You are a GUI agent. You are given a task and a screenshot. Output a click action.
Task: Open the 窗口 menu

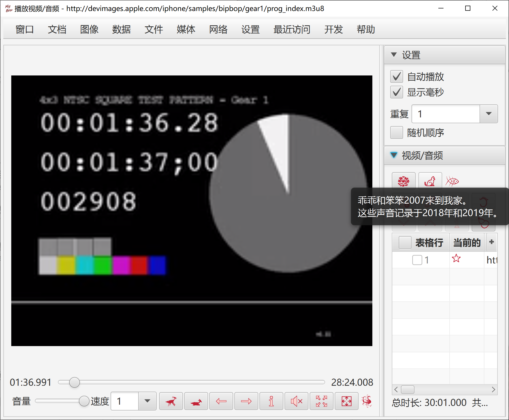[x=25, y=29]
